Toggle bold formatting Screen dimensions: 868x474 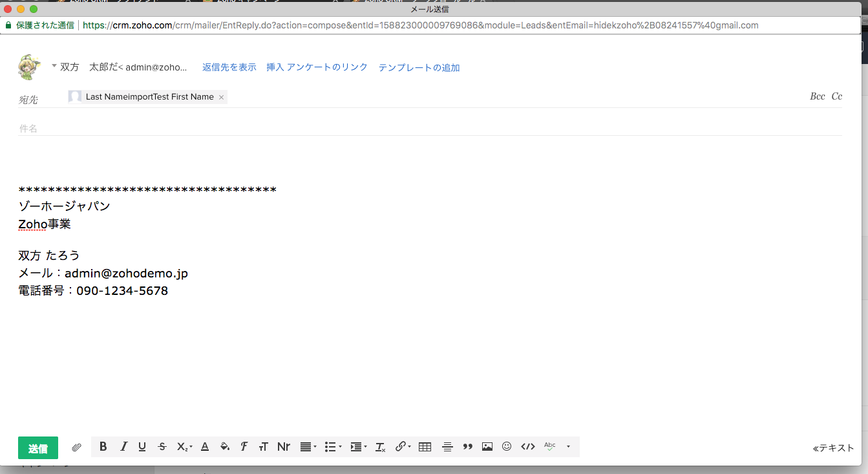pos(103,447)
